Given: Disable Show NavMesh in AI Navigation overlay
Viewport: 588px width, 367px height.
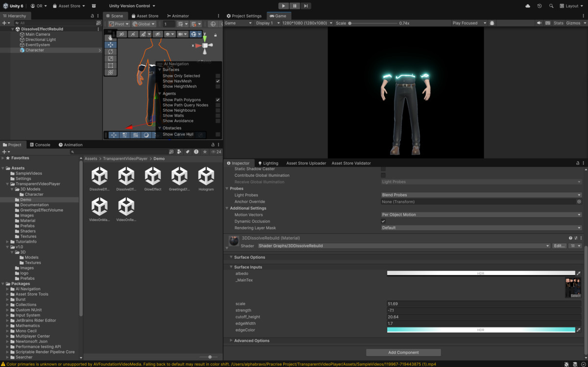Looking at the screenshot, I should coord(218,81).
